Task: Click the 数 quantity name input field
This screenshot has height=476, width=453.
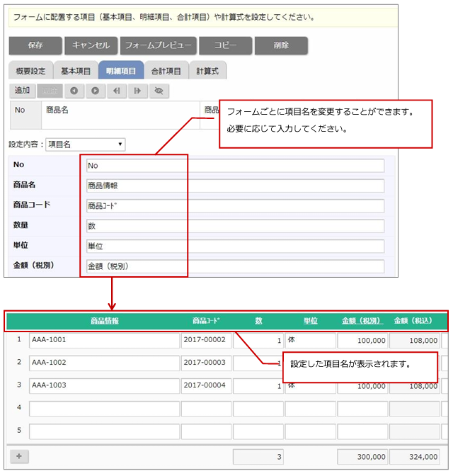Action: point(235,226)
